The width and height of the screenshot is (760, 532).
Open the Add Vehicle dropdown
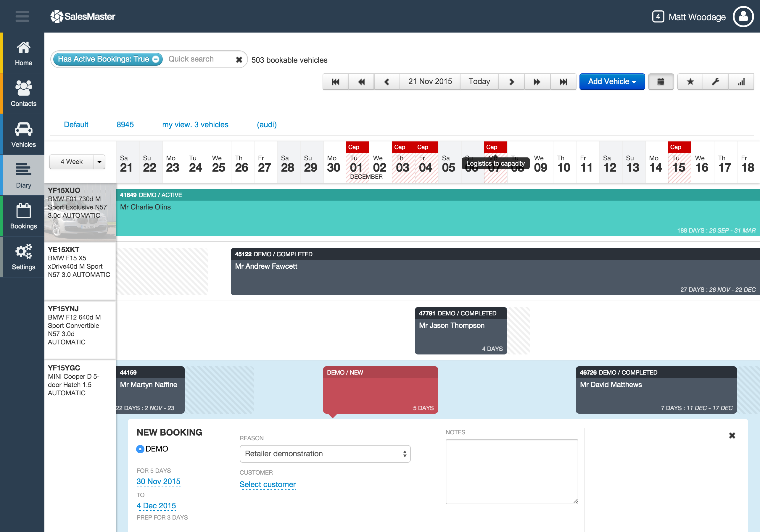(x=612, y=82)
